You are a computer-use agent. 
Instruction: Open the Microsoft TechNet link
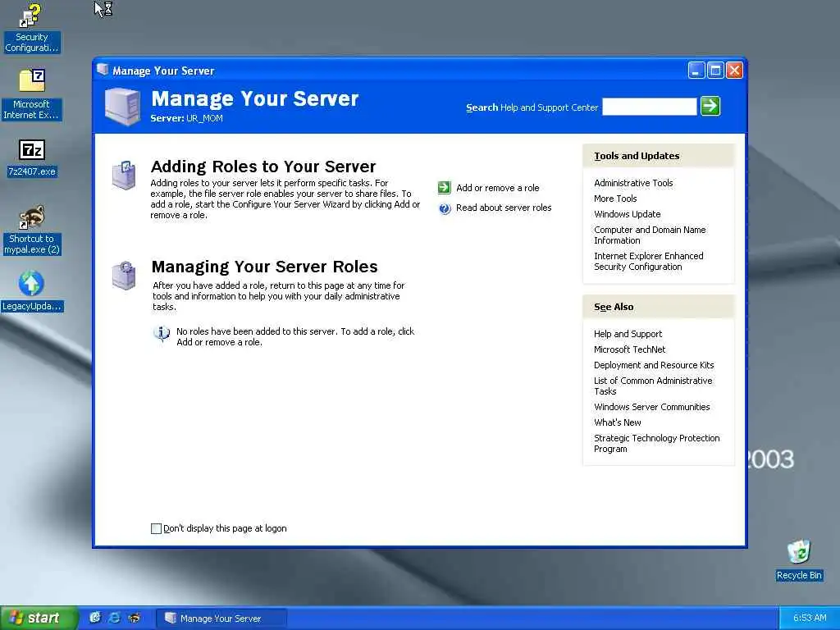(x=629, y=349)
